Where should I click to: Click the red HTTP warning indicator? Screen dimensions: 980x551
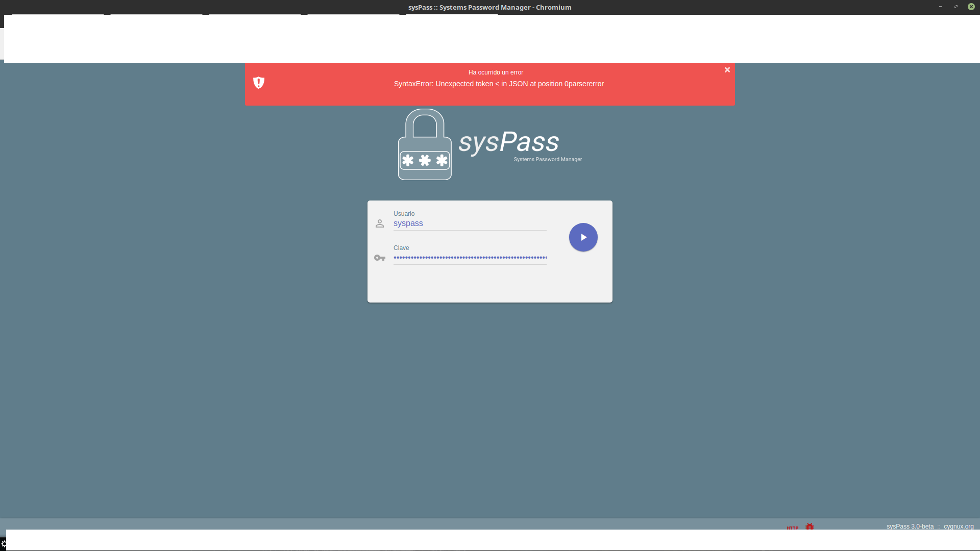click(793, 528)
